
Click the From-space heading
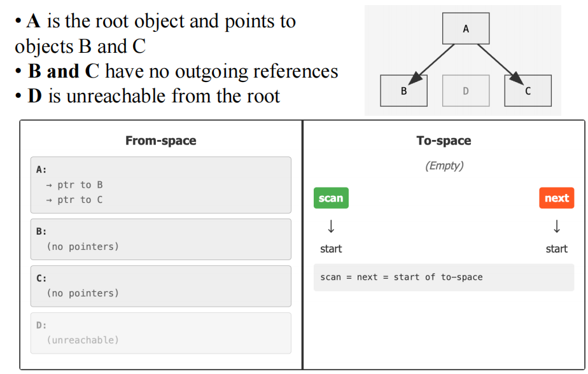pos(161,141)
